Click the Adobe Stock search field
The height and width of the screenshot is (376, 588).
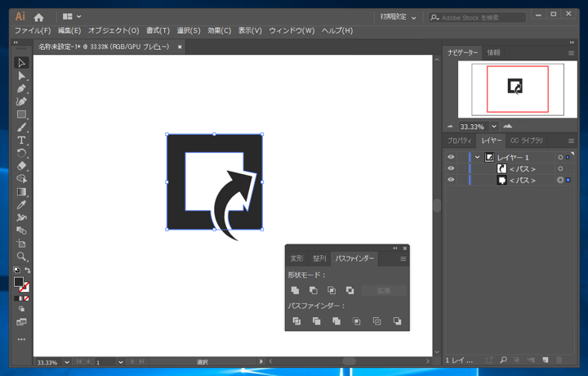[478, 17]
